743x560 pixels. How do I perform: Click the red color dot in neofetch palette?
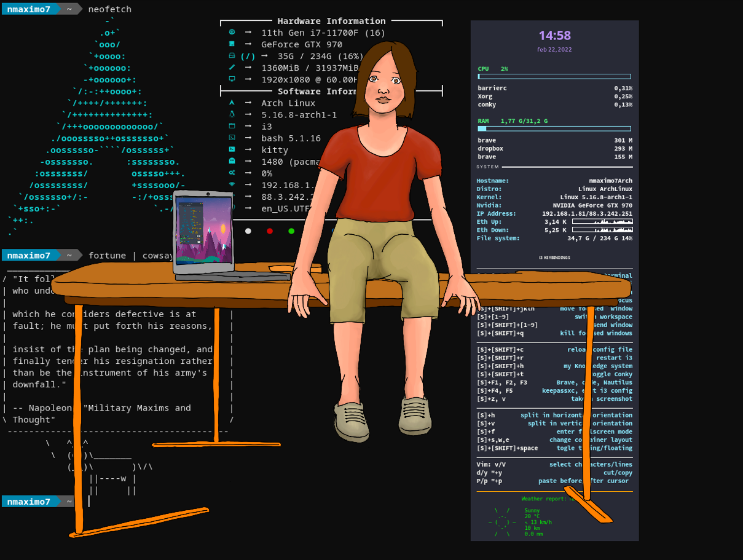point(270,231)
